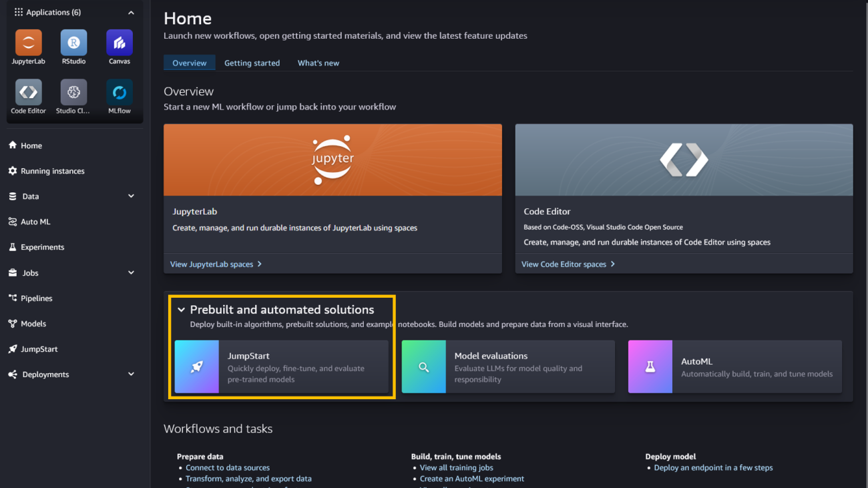Open View JupyterLab spaces link
This screenshot has height=488, width=868.
tap(216, 264)
